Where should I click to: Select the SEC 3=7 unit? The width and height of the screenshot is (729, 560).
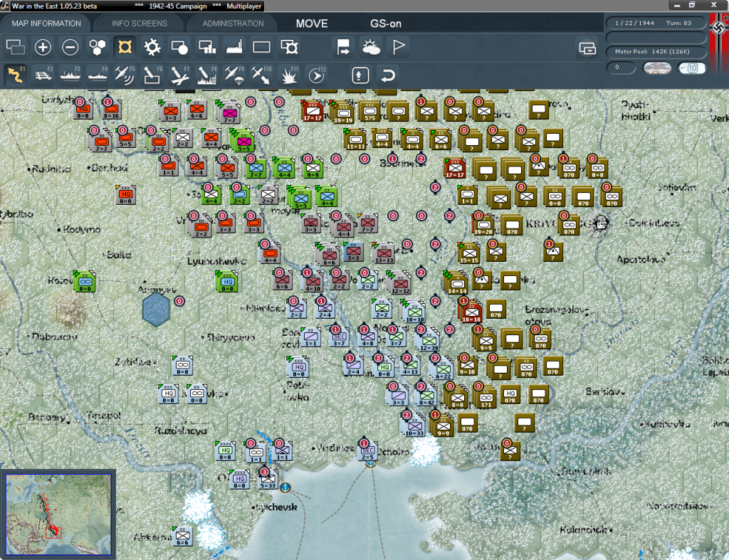[x=339, y=338]
